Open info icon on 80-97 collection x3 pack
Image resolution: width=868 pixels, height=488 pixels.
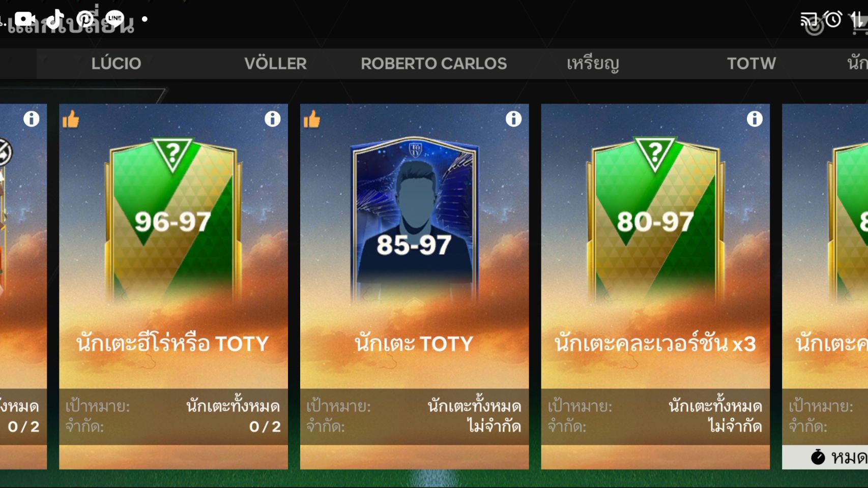tap(755, 119)
